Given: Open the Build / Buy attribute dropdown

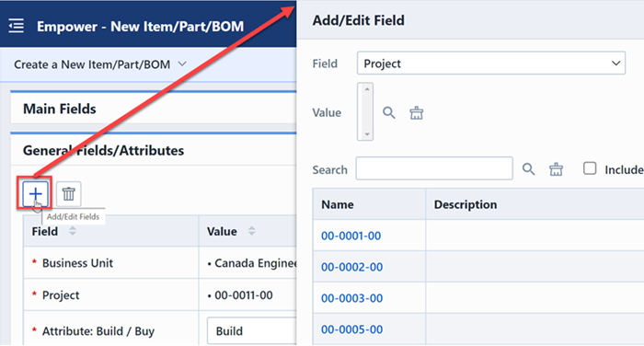Looking at the screenshot, I should [252, 330].
